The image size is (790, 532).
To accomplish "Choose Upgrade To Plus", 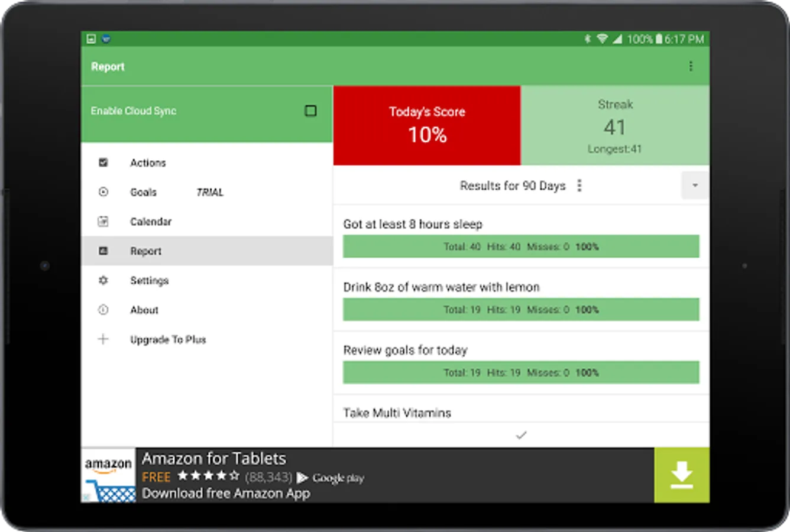I will pyautogui.click(x=207, y=339).
